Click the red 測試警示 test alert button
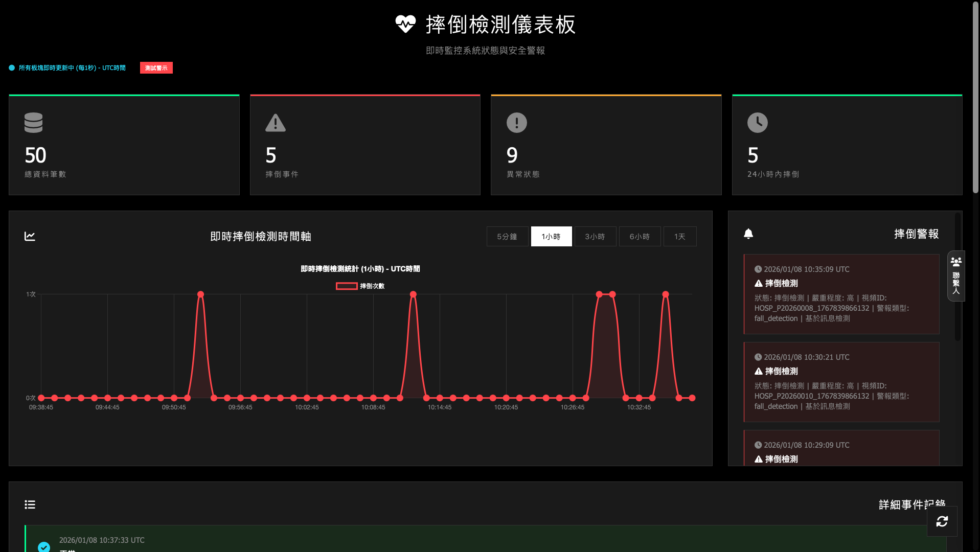Image resolution: width=980 pixels, height=552 pixels. 156,68
